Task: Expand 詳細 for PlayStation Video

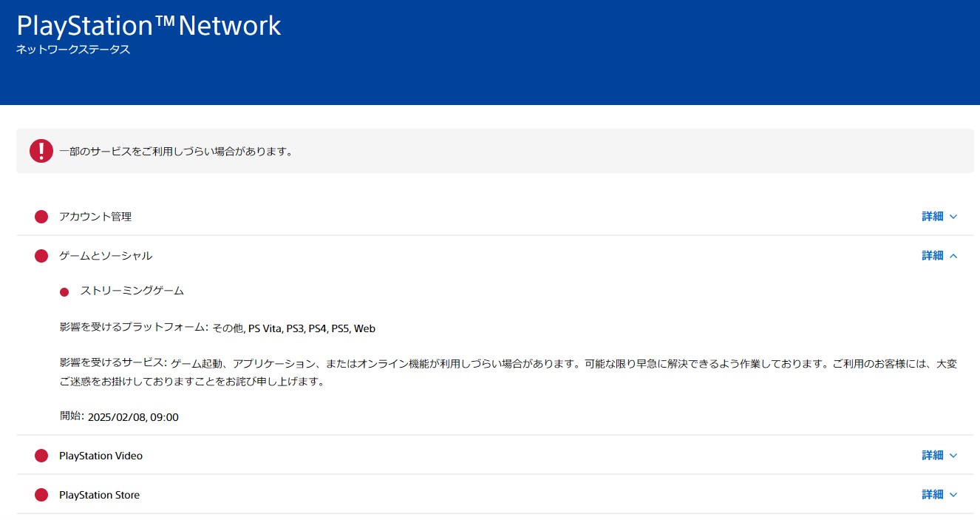Action: [x=939, y=455]
